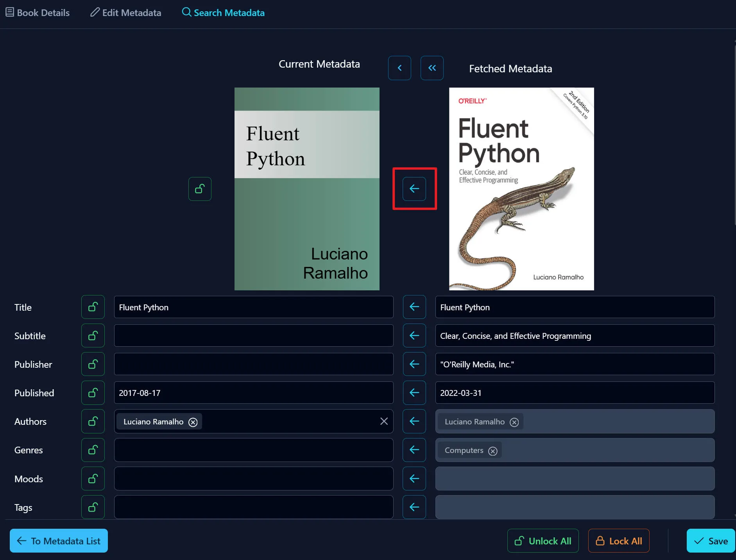Copy fetched genres to current metadata
The height and width of the screenshot is (560, 736).
pos(414,450)
